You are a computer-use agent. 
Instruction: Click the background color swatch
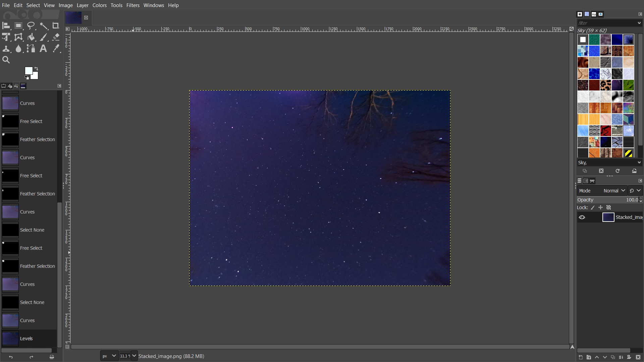(35, 76)
